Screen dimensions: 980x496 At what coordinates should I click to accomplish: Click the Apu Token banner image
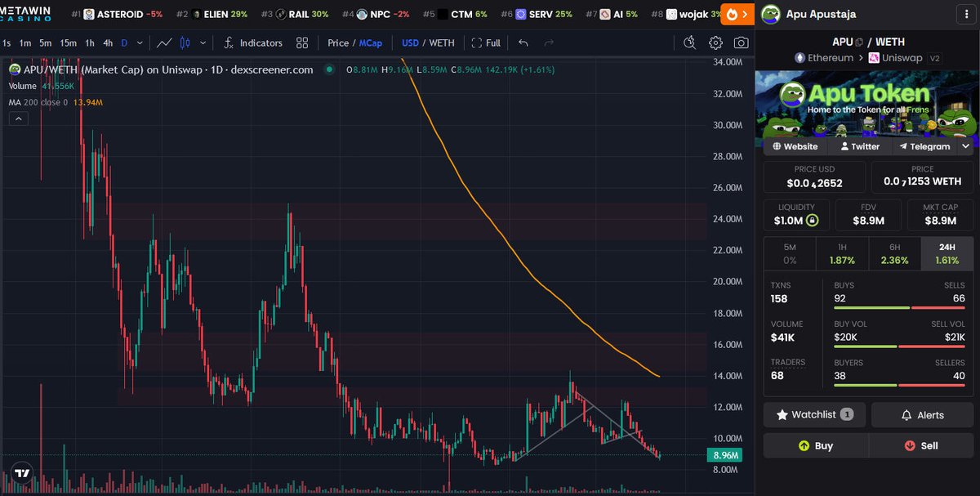[866, 104]
